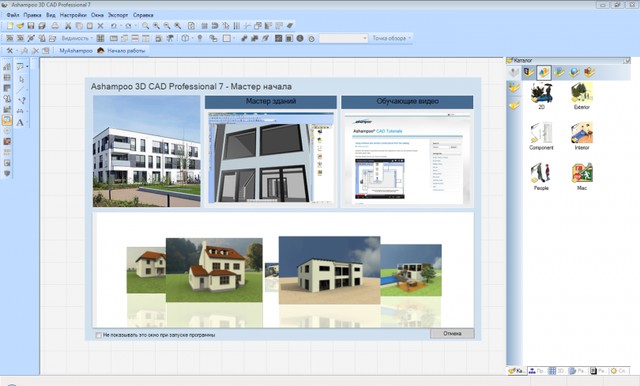Open the Точка обзора dropdown
Screen dimensions: 640x386
pyautogui.click(x=391, y=38)
